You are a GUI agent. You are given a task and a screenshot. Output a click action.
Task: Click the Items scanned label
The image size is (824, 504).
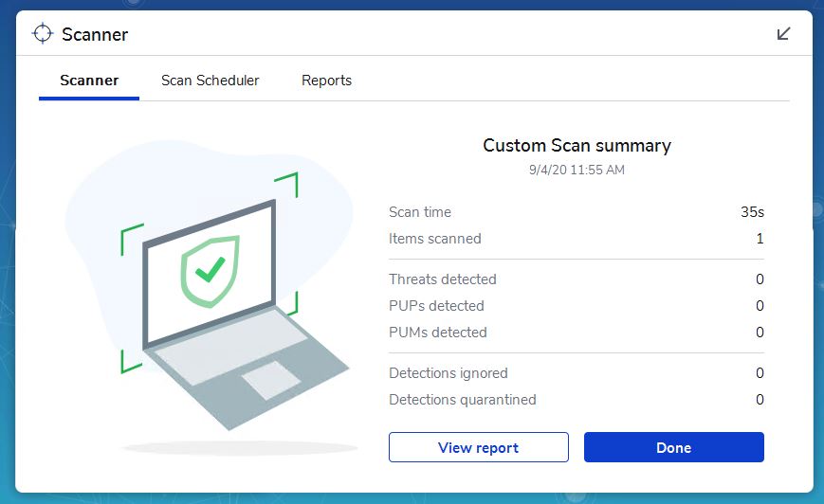434,239
